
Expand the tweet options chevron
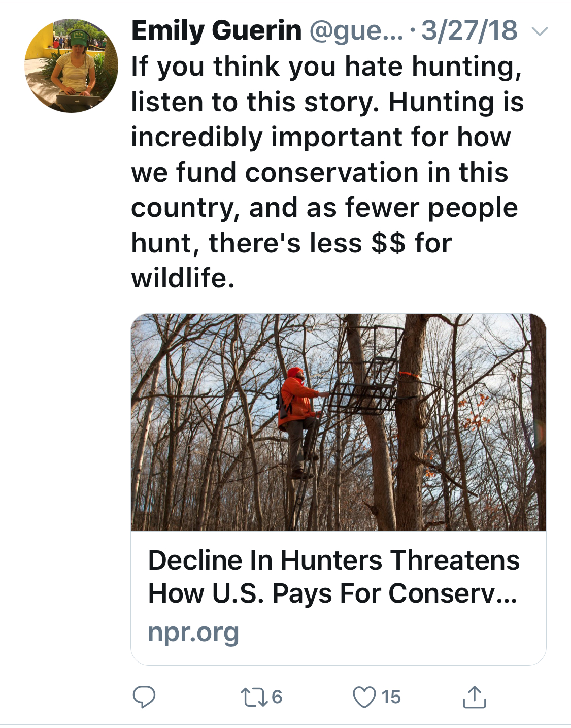540,31
